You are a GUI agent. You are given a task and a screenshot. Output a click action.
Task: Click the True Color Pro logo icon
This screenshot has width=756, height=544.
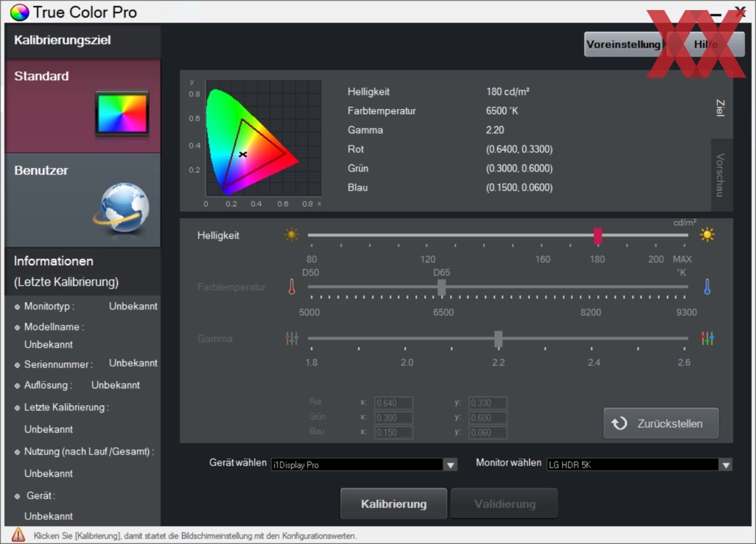pyautogui.click(x=19, y=12)
